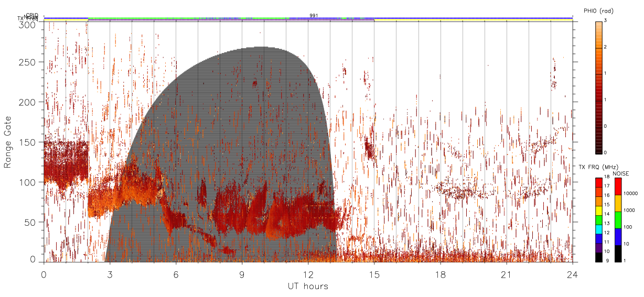Pick the blue NOISE swatch above 10
Screen dimensions: 644x297
click(618, 236)
